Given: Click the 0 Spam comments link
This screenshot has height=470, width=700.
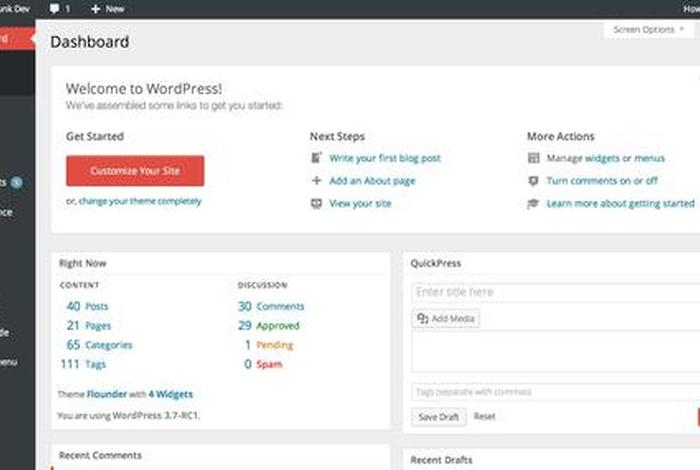Looking at the screenshot, I should pos(263,364).
